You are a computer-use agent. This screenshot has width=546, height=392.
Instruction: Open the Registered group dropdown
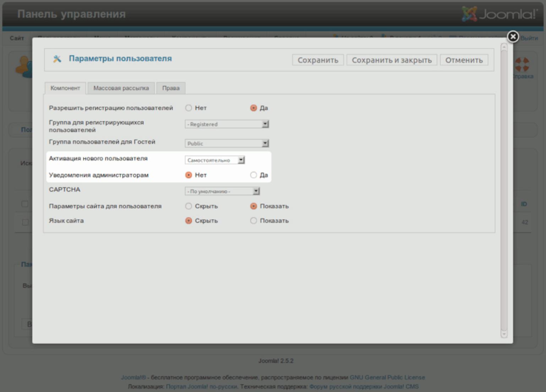point(226,124)
